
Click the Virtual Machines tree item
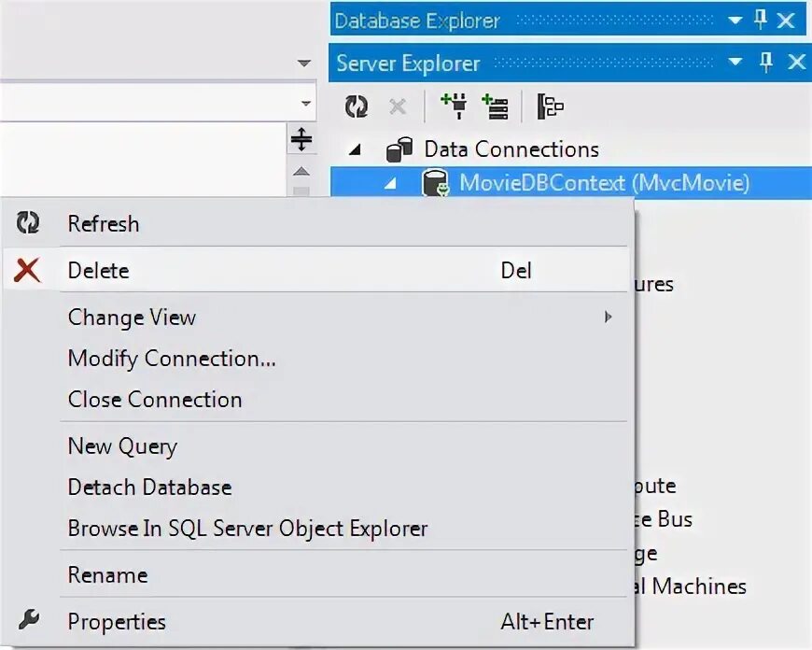(x=692, y=586)
